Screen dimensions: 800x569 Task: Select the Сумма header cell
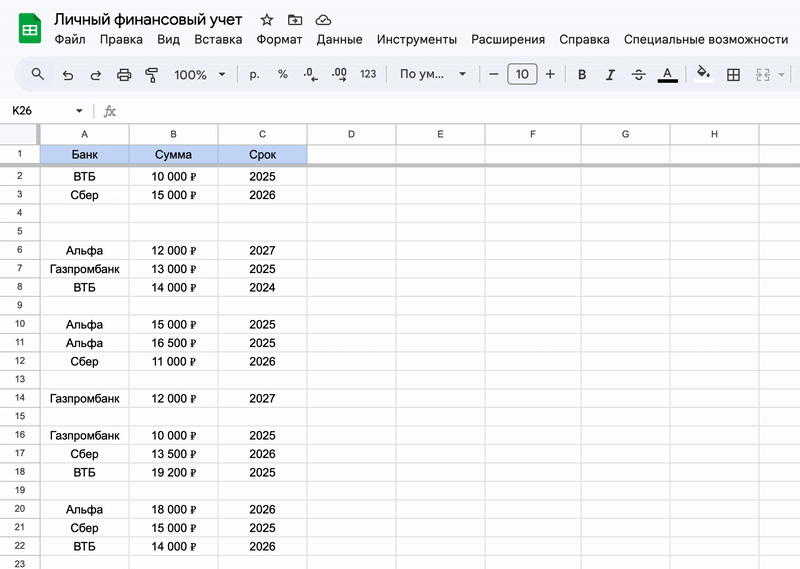pyautogui.click(x=173, y=154)
